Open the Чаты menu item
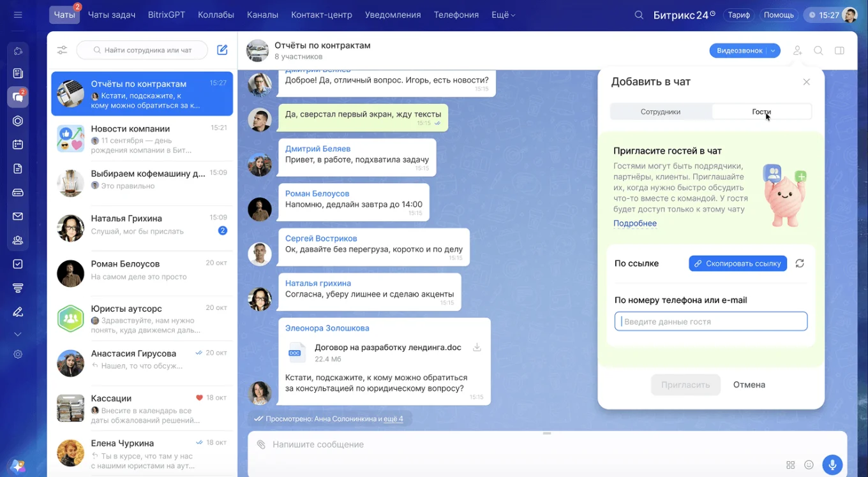Image resolution: width=868 pixels, height=477 pixels. 64,15
